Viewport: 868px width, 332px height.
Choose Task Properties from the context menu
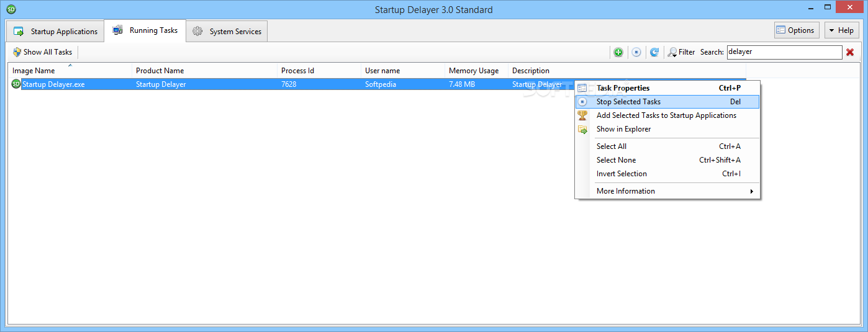(x=667, y=88)
